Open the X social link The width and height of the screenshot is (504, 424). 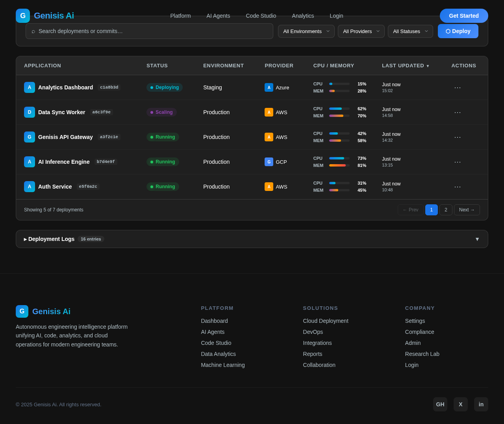pos(461,404)
